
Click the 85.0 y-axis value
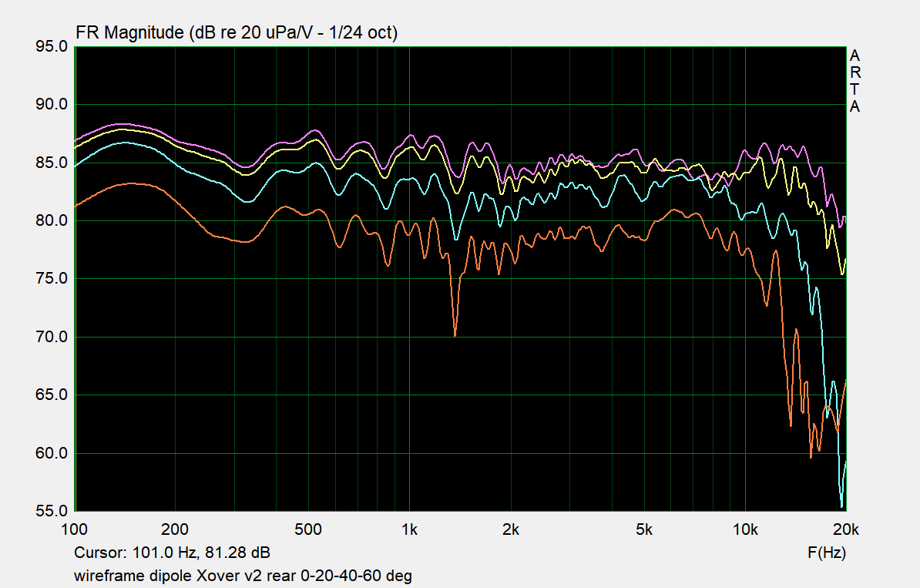(x=52, y=163)
